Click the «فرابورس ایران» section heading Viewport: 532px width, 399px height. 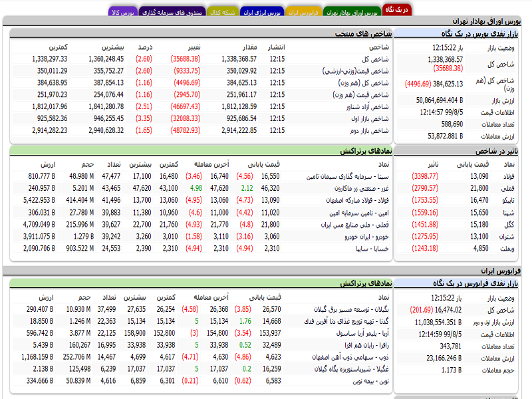[501, 271]
